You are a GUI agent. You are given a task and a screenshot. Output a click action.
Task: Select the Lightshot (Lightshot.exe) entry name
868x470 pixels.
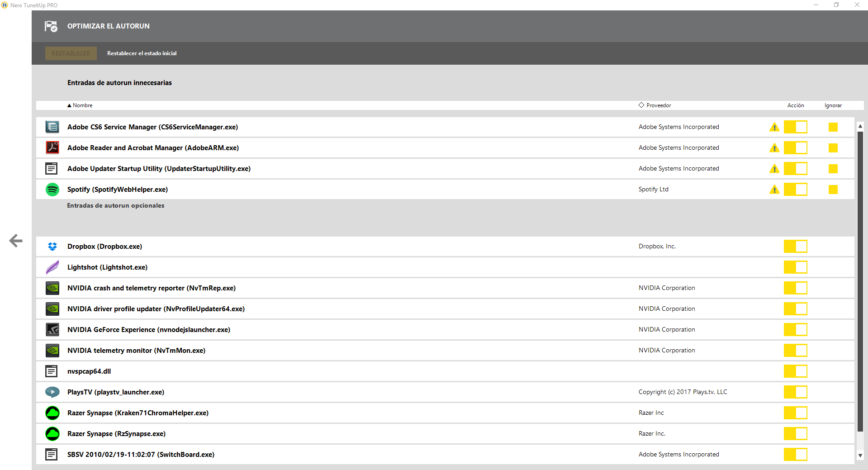(x=107, y=267)
